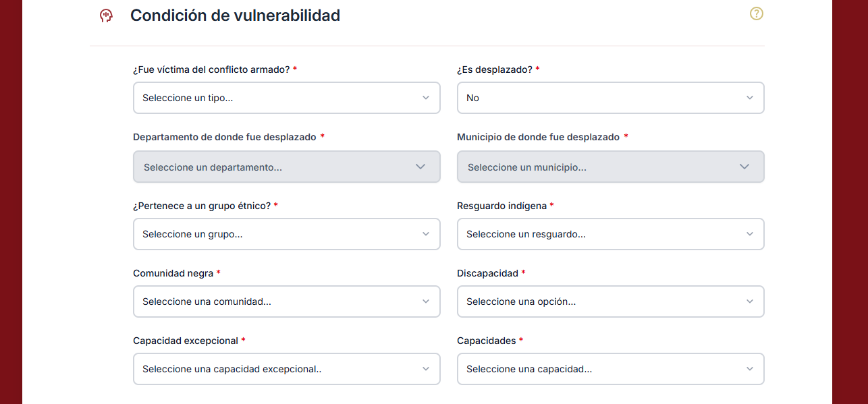The height and width of the screenshot is (404, 868).
Task: Click the Discapacidad field label
Action: (487, 273)
